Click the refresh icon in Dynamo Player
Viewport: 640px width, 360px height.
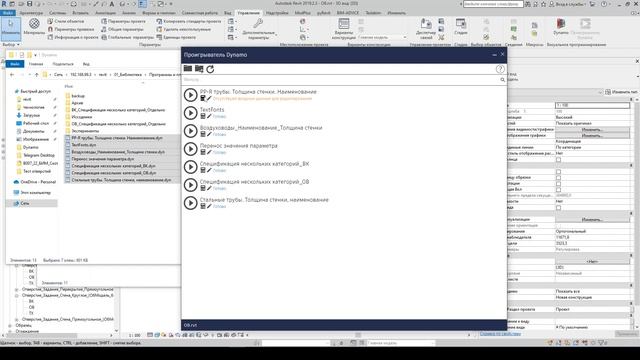[210, 69]
